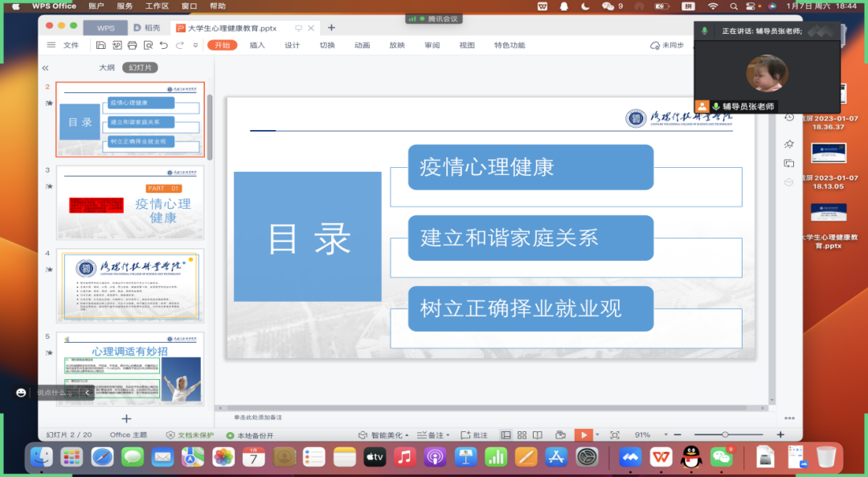Switch panel to 大纲 outline view
Viewport: 868px width, 477px height.
pos(107,67)
